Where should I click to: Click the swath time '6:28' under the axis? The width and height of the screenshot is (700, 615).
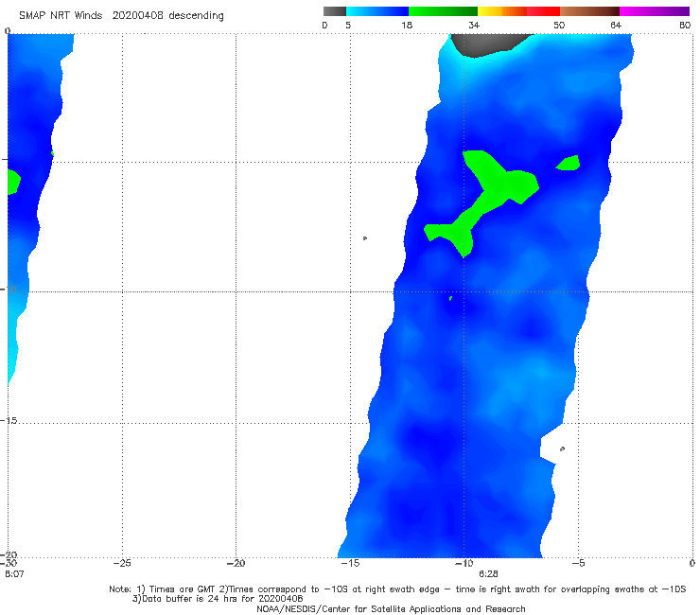click(x=488, y=574)
